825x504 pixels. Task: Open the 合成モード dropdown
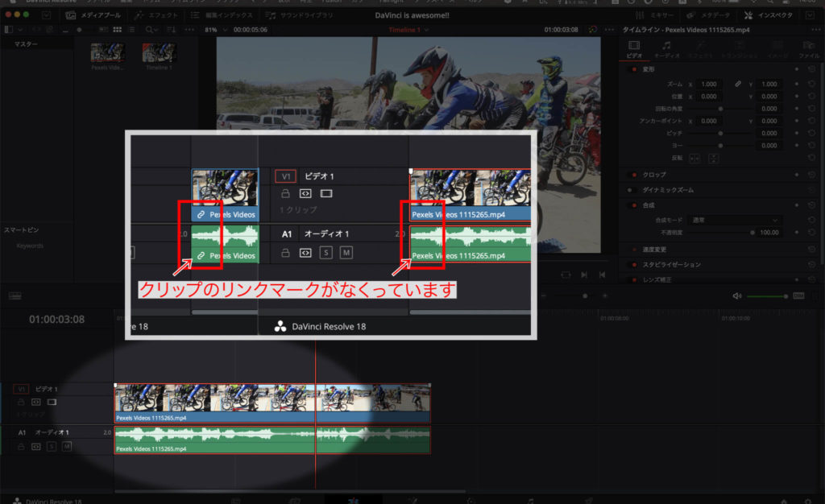point(735,221)
